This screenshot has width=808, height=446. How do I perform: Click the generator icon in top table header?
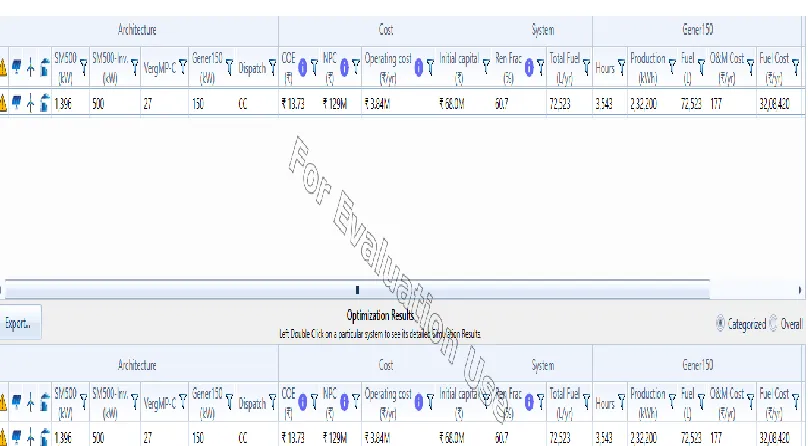[x=45, y=67]
